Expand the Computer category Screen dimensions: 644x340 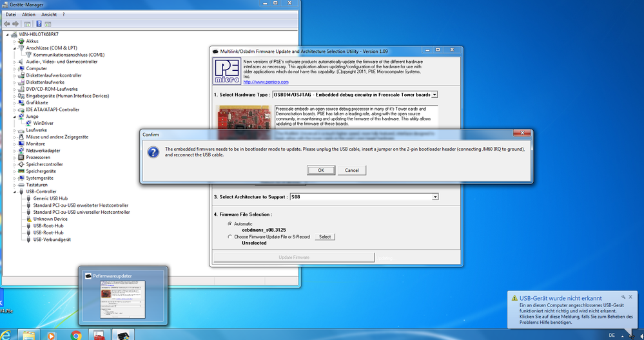pos(15,68)
